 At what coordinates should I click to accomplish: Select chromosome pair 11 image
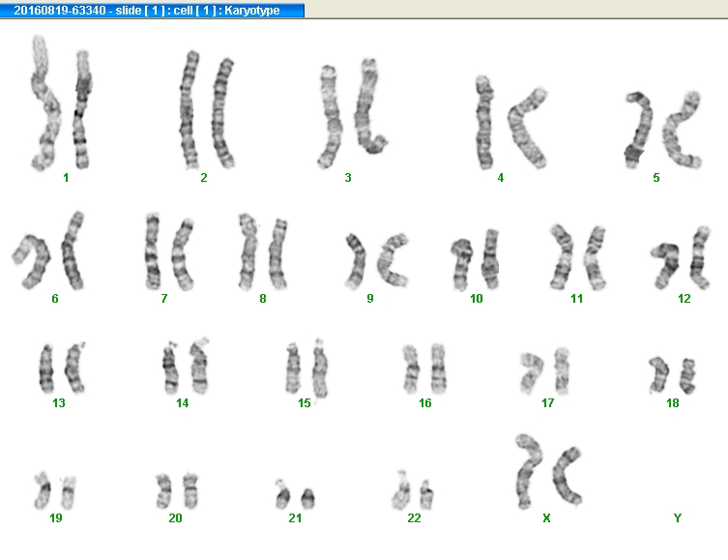[577, 257]
